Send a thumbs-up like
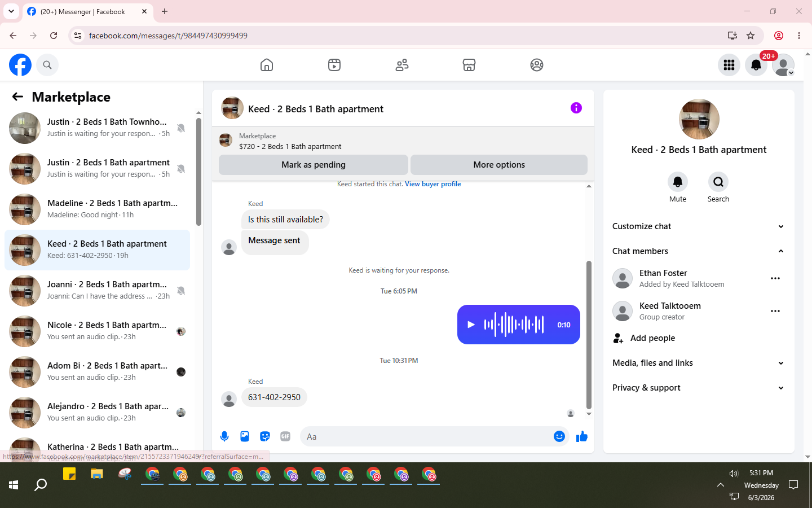 coord(582,436)
